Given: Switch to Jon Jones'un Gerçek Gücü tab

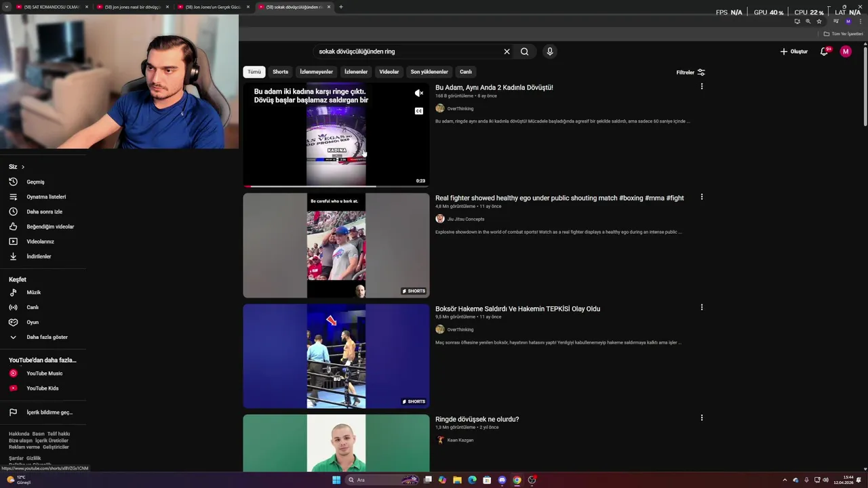Looking at the screenshot, I should (212, 7).
